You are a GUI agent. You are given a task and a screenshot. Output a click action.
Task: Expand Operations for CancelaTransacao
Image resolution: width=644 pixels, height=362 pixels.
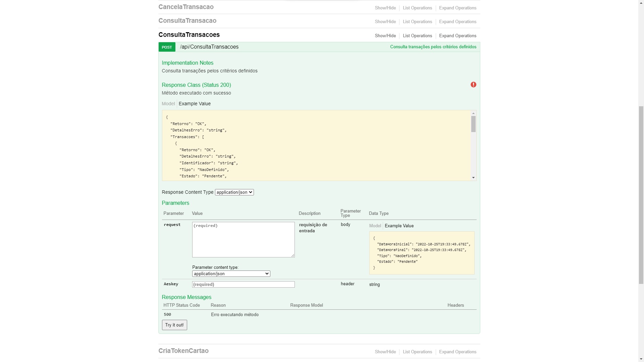pos(458,8)
